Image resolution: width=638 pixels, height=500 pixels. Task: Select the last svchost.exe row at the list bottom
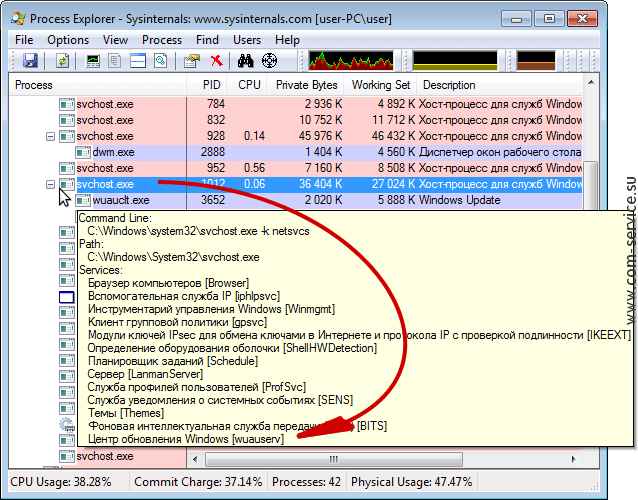pos(105,456)
